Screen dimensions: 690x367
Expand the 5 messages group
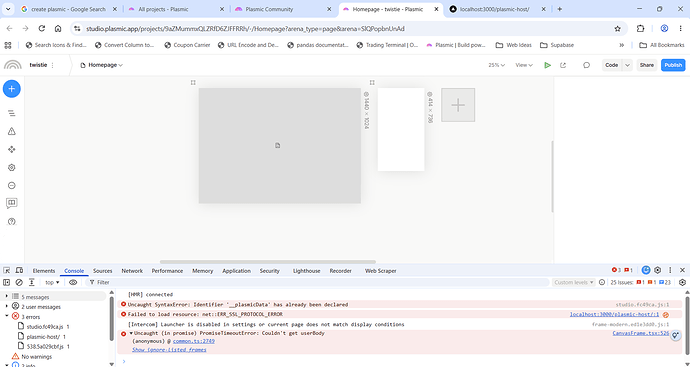click(x=7, y=297)
